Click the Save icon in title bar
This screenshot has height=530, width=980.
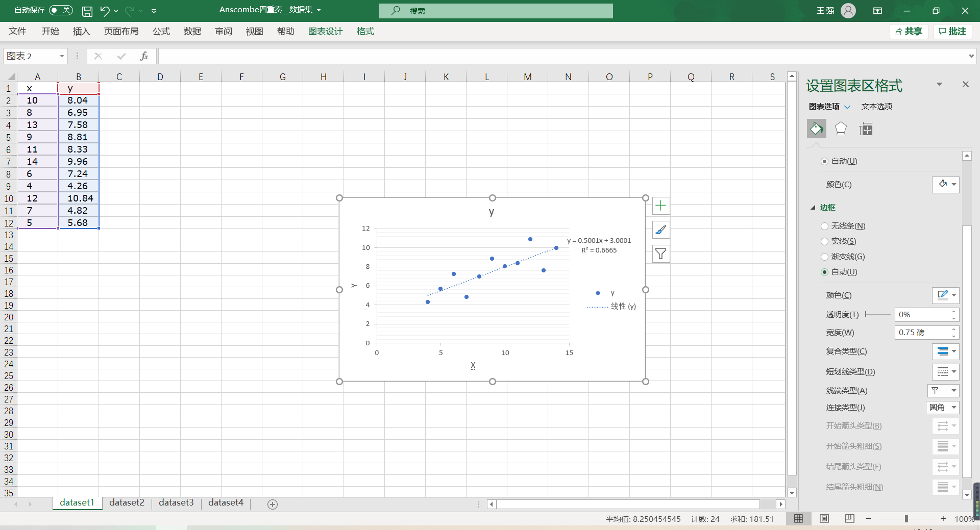point(87,11)
